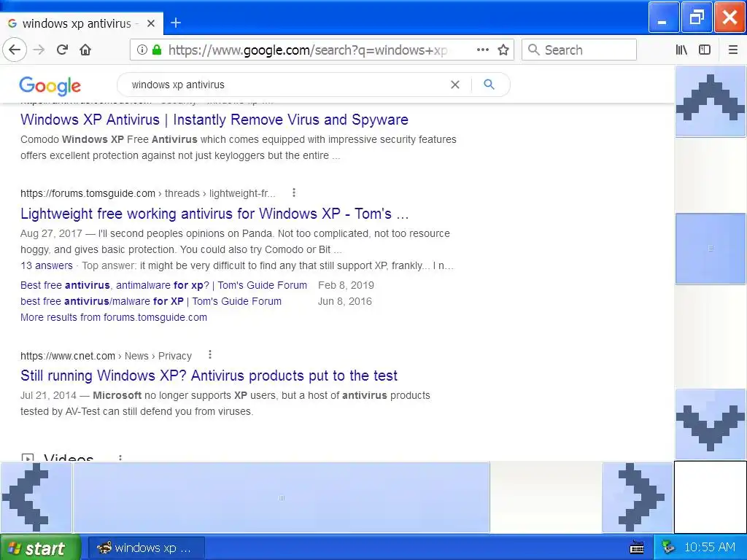Clear the Google search box text
The width and height of the screenshot is (747, 560).
pyautogui.click(x=455, y=85)
